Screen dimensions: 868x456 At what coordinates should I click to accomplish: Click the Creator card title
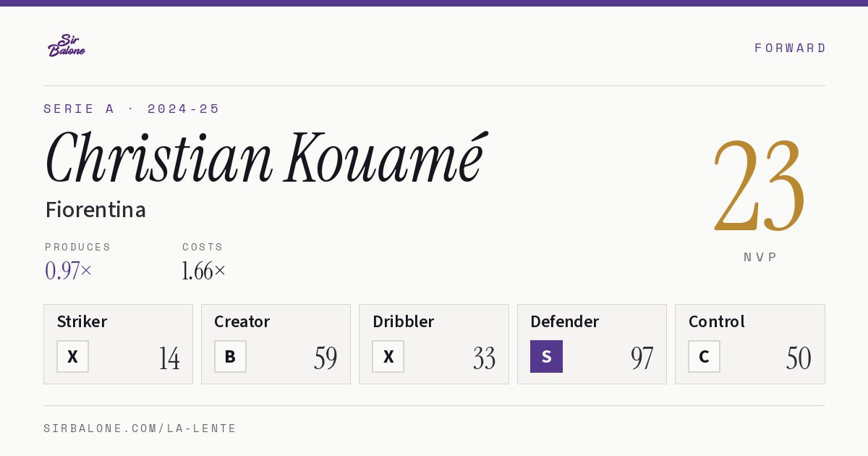242,321
